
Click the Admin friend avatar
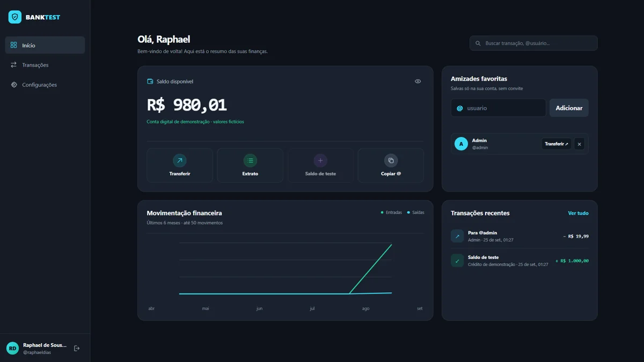point(461,144)
